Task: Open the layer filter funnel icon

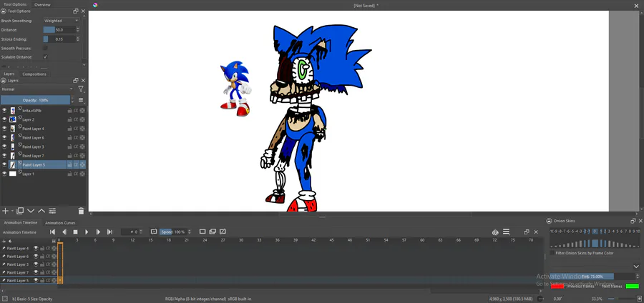Action: click(x=80, y=89)
